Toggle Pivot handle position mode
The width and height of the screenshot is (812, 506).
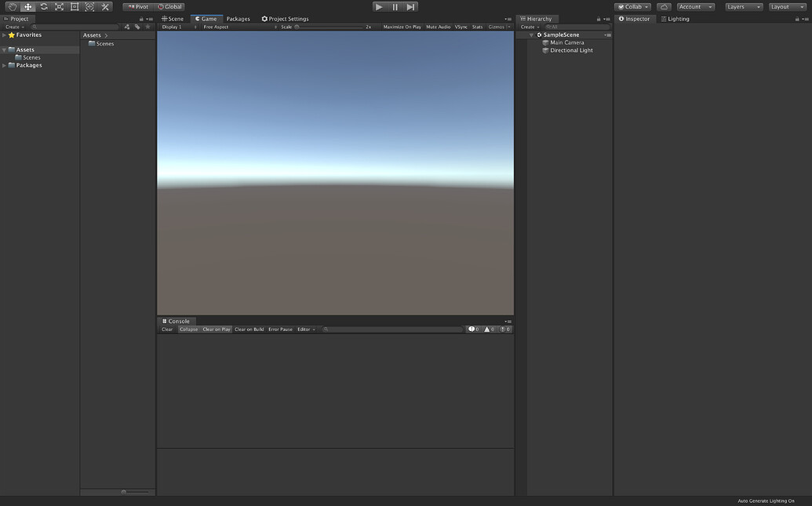pyautogui.click(x=137, y=6)
